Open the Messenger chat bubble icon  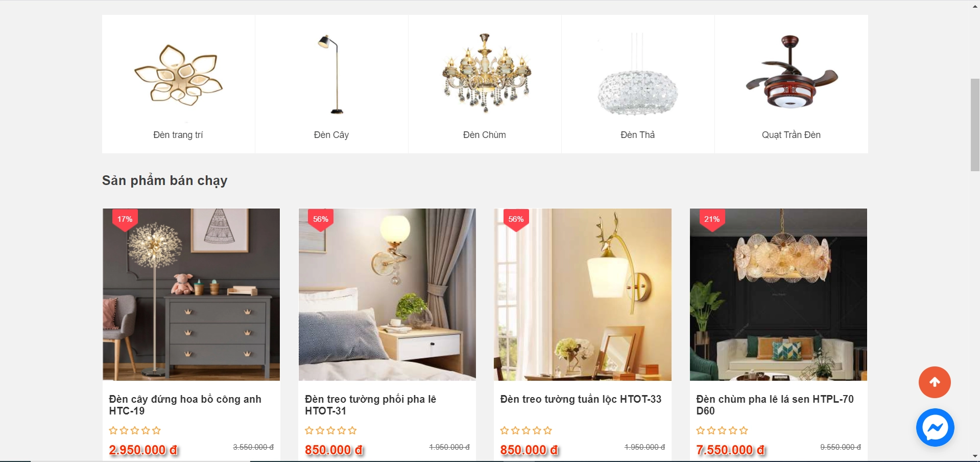pos(935,427)
